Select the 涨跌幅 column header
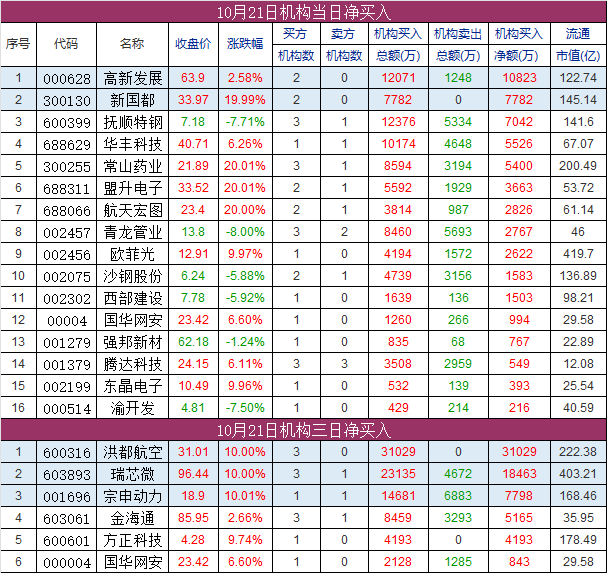607x573 pixels. [245, 44]
